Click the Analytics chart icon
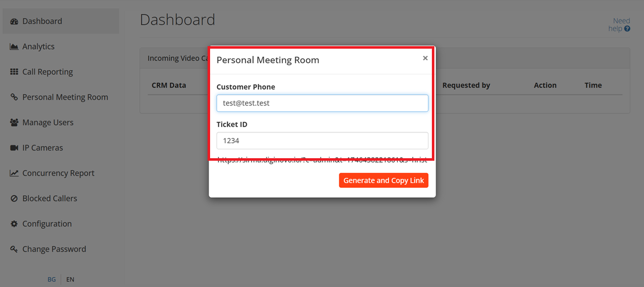The width and height of the screenshot is (644, 287). [x=14, y=47]
